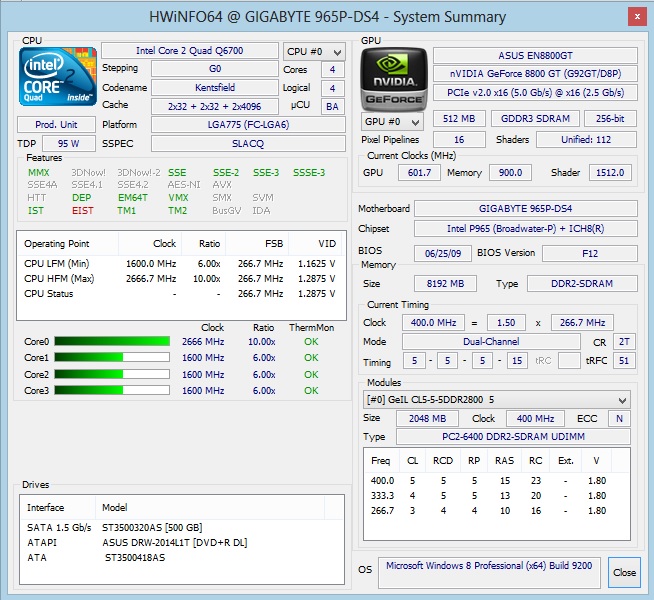The width and height of the screenshot is (654, 600).
Task: Click the GPU clock 601.7 value
Action: (x=419, y=173)
